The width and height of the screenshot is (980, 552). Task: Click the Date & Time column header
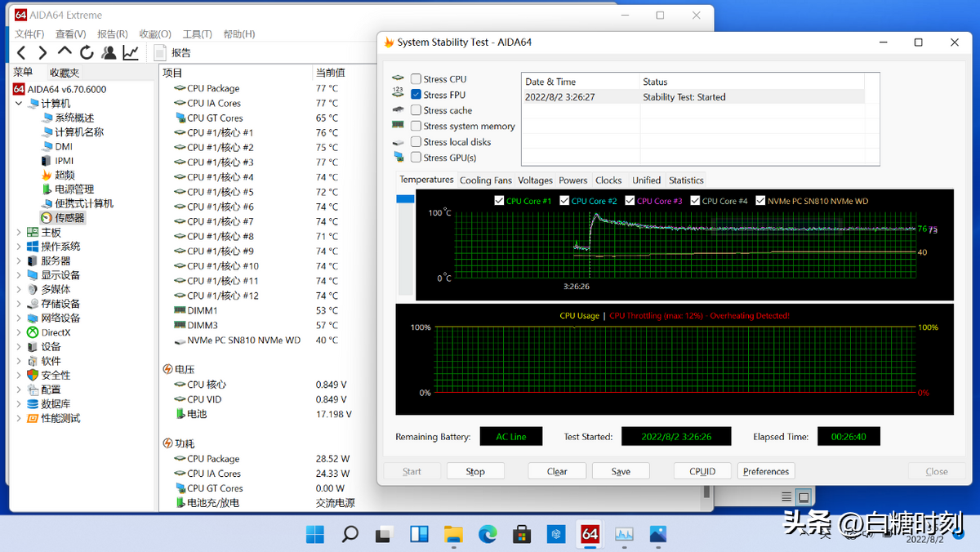(x=581, y=82)
